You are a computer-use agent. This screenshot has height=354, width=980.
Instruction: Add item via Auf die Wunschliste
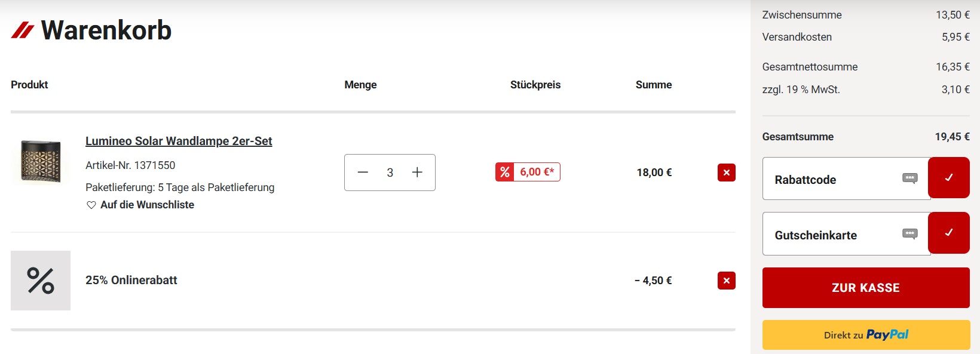tap(147, 205)
